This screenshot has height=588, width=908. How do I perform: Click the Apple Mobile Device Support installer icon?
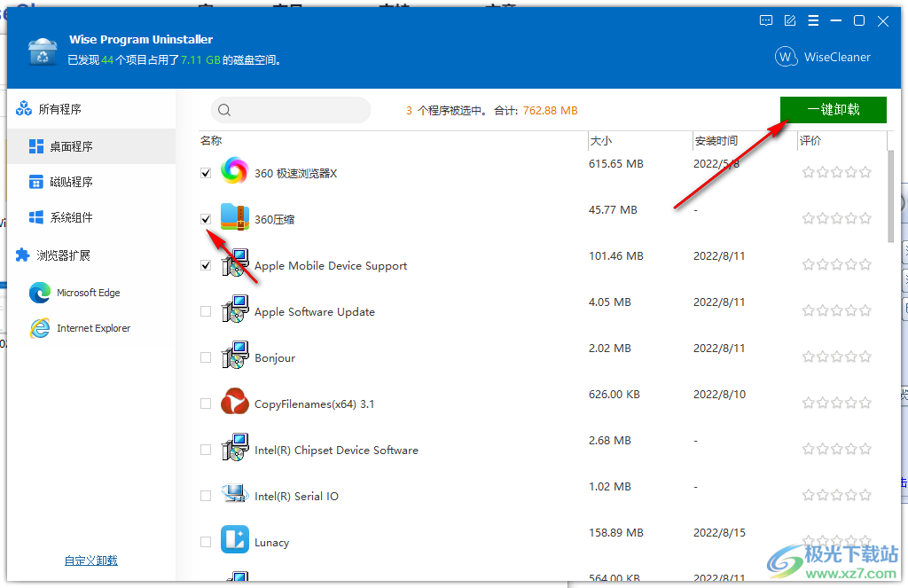234,263
